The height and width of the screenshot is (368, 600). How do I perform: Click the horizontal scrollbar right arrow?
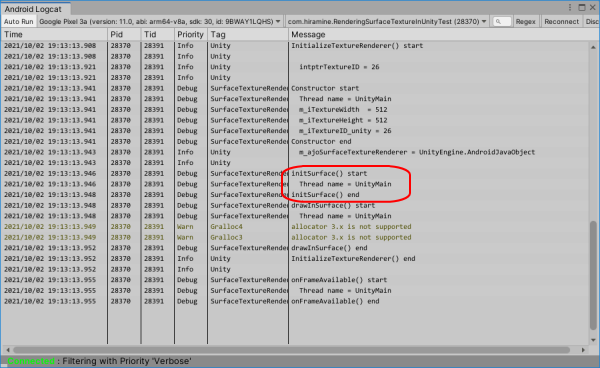click(583, 350)
